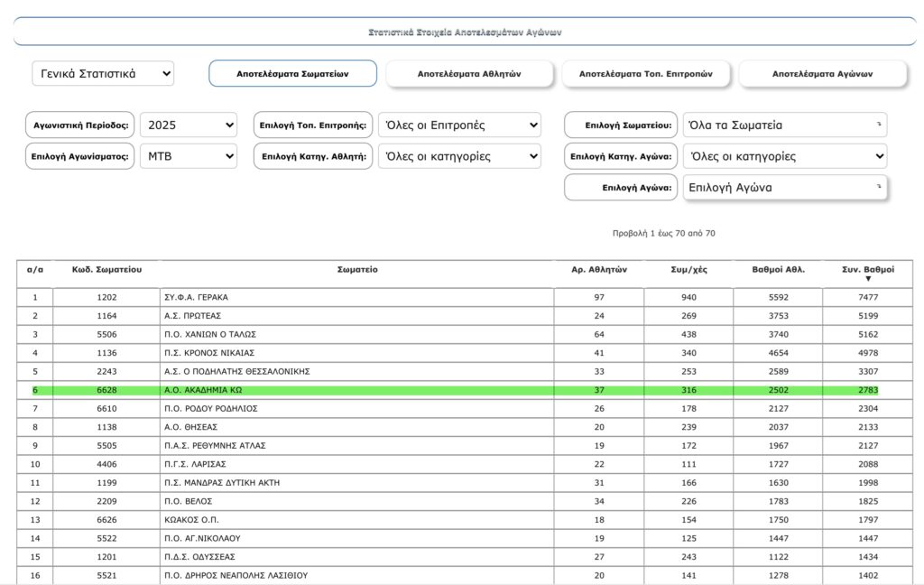Click the descending sort arrow under Συν. Βαθμοί

pos(868,279)
